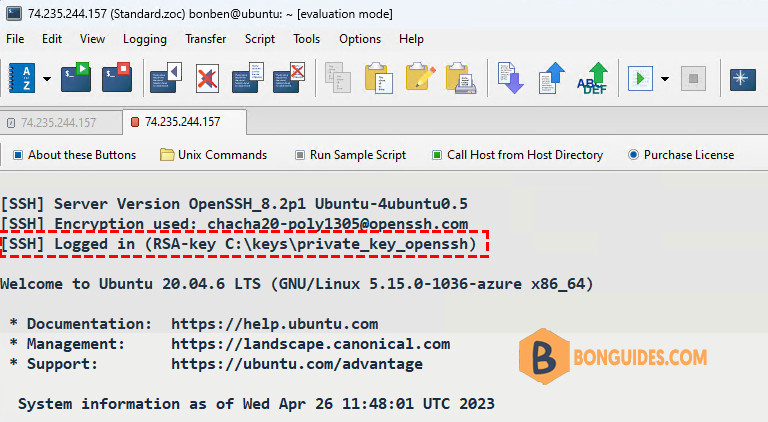768x422 pixels.
Task: Open the View menu
Action: [x=92, y=39]
